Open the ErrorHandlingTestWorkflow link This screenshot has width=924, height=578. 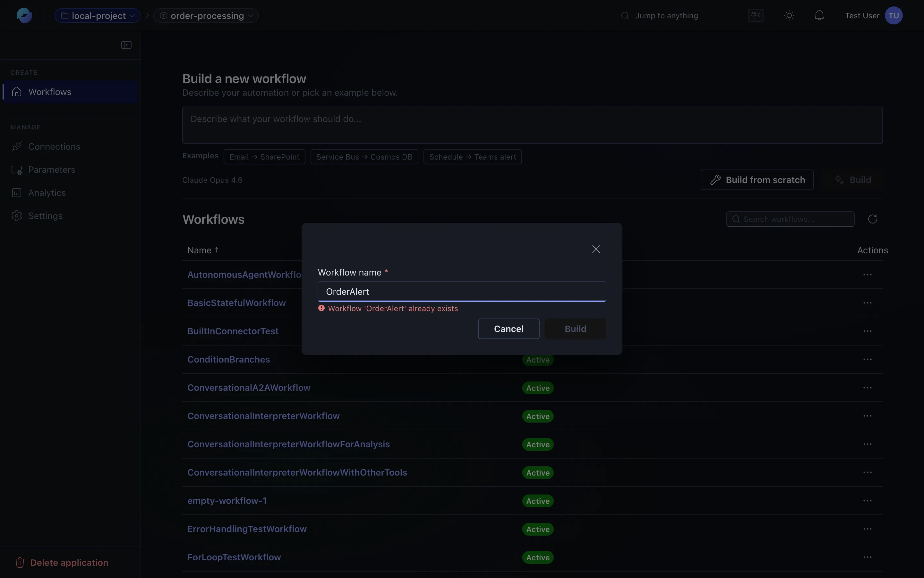click(247, 529)
